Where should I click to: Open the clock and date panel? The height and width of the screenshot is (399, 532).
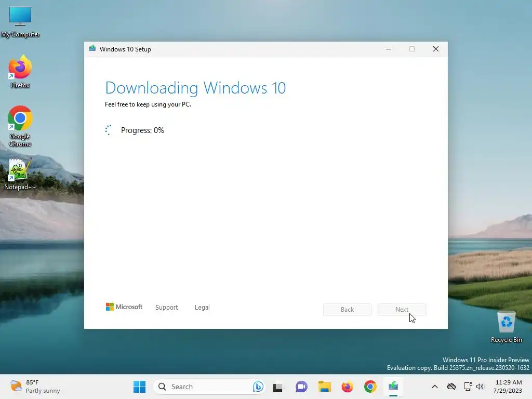click(x=508, y=387)
